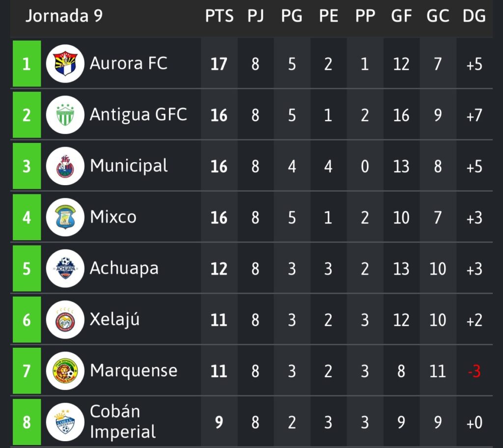Click the Achuapa team badge
Image resolution: width=503 pixels, height=448 pixels.
tap(65, 268)
